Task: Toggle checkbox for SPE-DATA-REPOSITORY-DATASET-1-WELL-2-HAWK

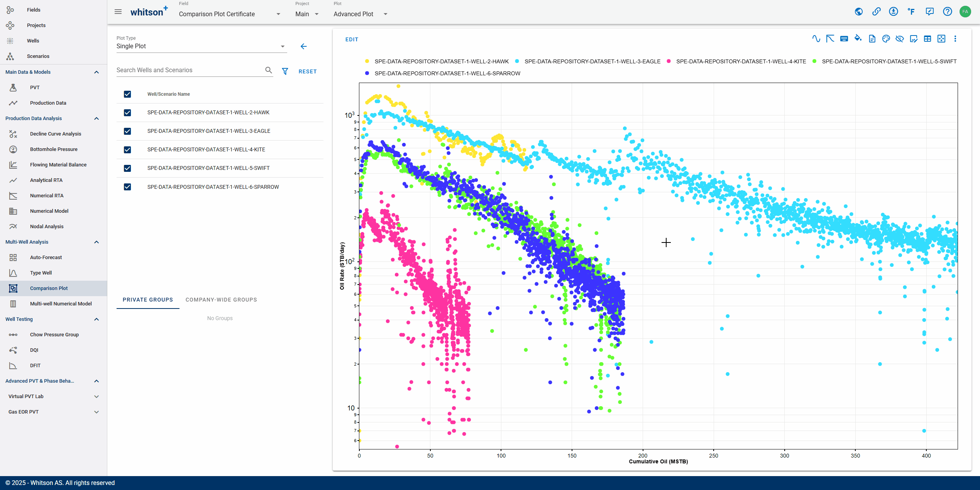Action: click(127, 112)
